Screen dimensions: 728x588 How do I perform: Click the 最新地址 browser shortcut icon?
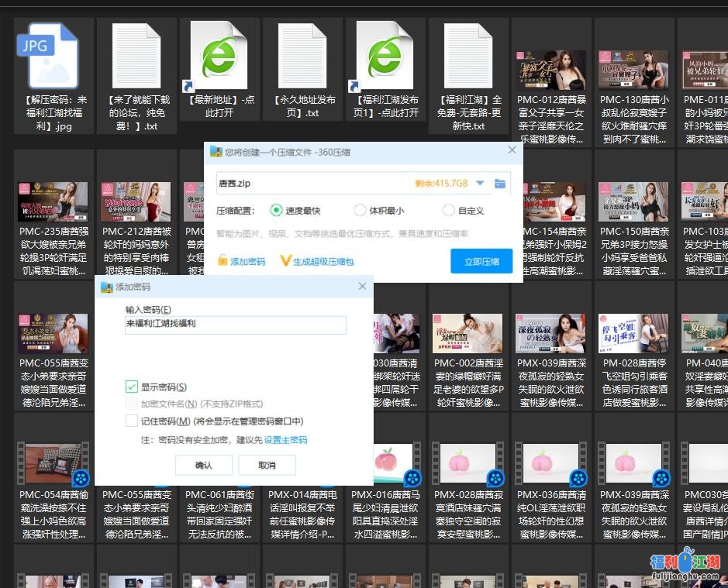(x=219, y=55)
